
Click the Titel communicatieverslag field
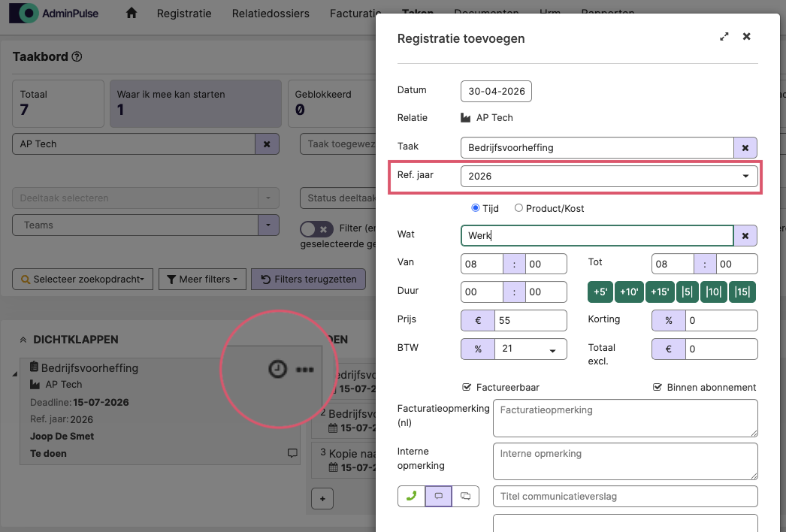tap(625, 497)
